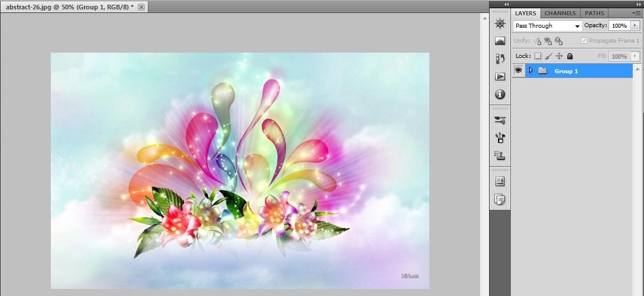Open the Clone Source stamp icon
This screenshot has height=296, width=644.
pos(500,155)
